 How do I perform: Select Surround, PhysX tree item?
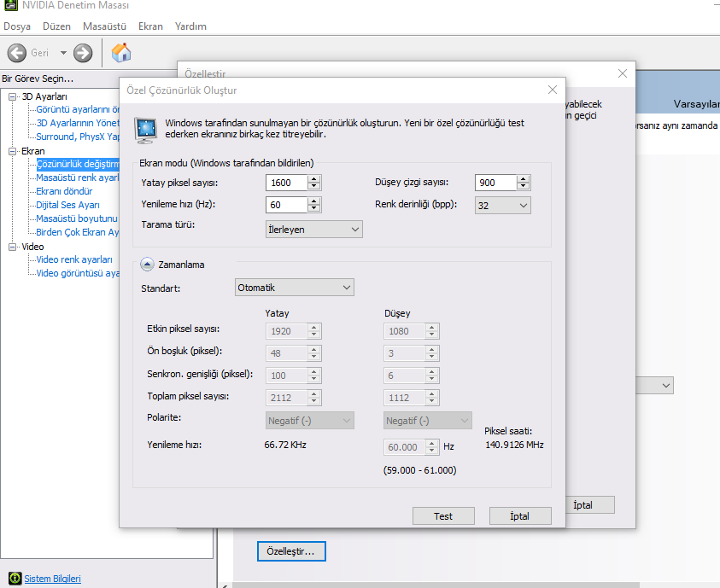click(x=78, y=137)
